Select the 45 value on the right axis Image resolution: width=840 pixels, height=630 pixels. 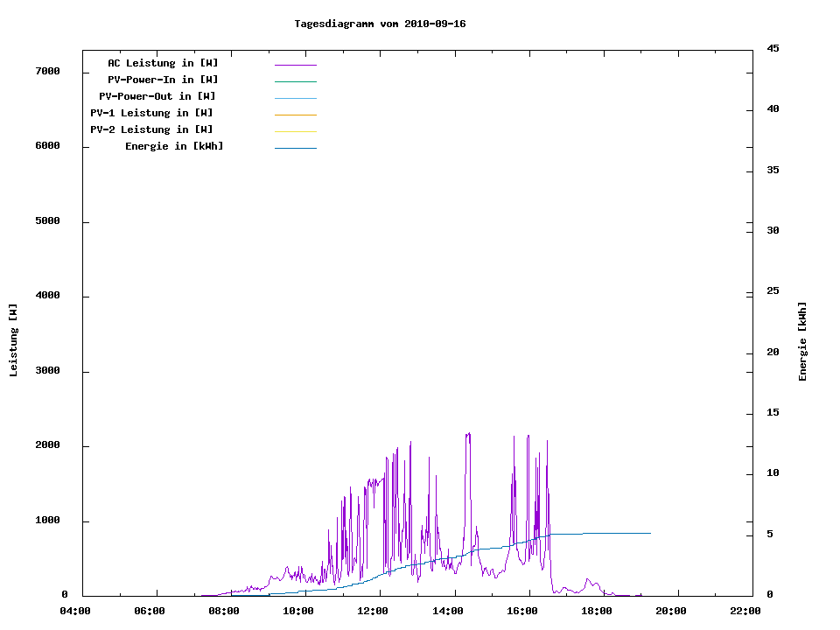click(773, 48)
